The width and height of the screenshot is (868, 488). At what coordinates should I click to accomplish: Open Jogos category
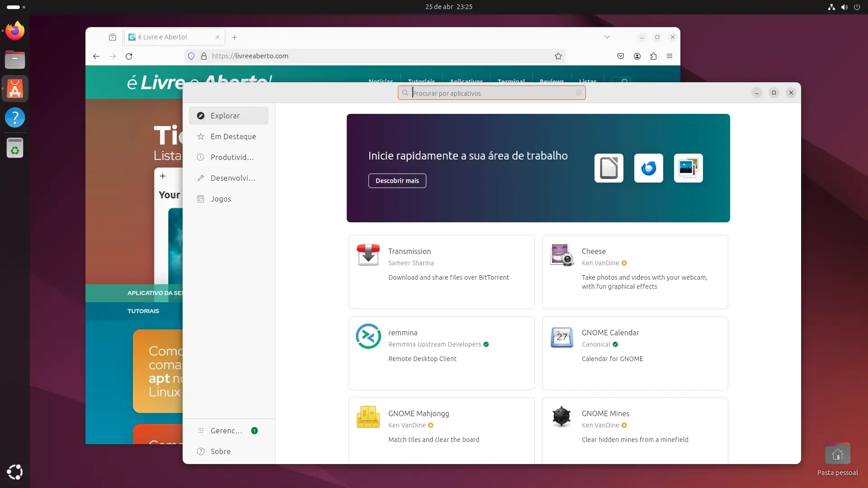(x=229, y=199)
